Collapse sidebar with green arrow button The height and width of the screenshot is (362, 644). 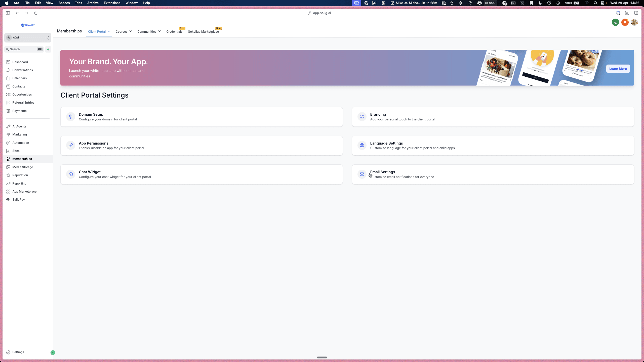(53, 352)
